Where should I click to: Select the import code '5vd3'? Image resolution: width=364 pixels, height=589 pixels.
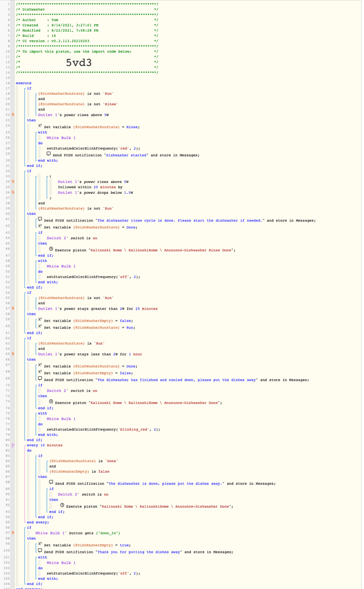[79, 62]
